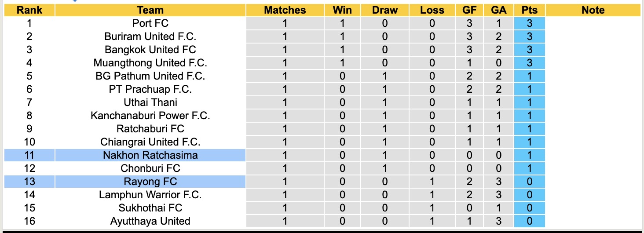Click Muangthong United F.C. team name
This screenshot has height=233, width=644.
point(150,63)
